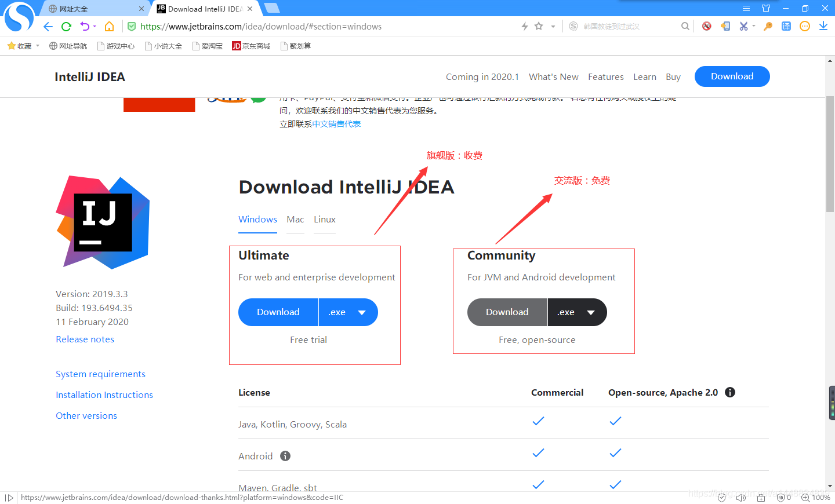Viewport: 835px width, 504px height.
Task: Open the Installation Instructions link
Action: pos(104,395)
